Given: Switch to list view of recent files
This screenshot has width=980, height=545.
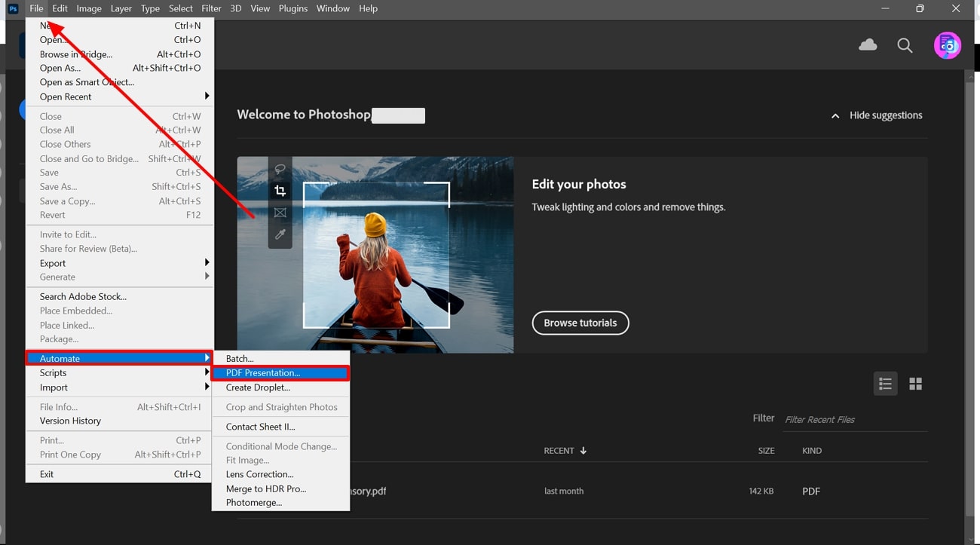Looking at the screenshot, I should coord(885,384).
